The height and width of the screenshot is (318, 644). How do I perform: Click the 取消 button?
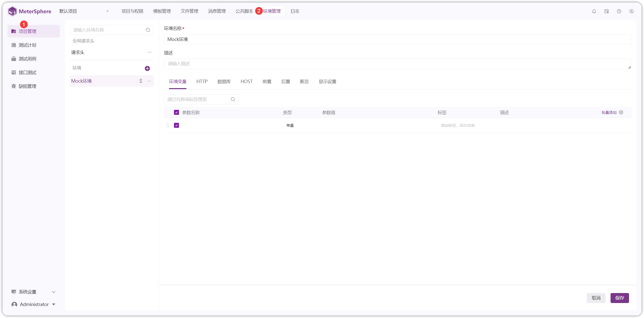pyautogui.click(x=596, y=298)
